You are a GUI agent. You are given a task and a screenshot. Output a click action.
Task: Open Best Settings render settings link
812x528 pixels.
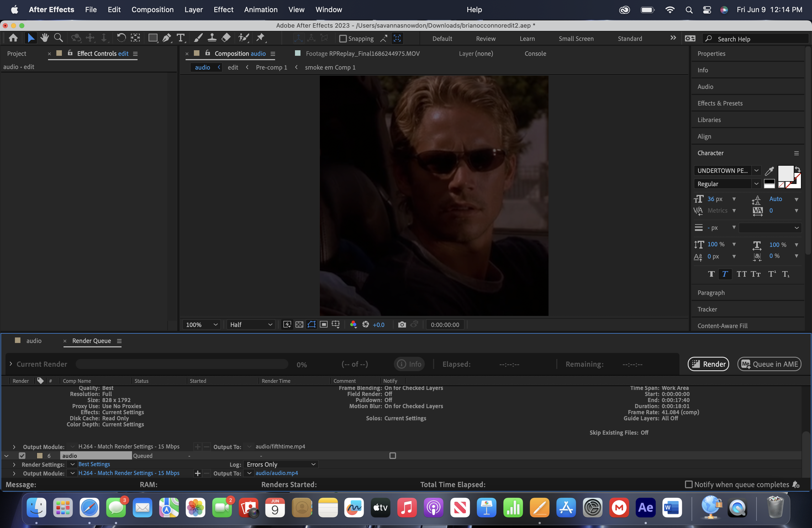(x=94, y=464)
